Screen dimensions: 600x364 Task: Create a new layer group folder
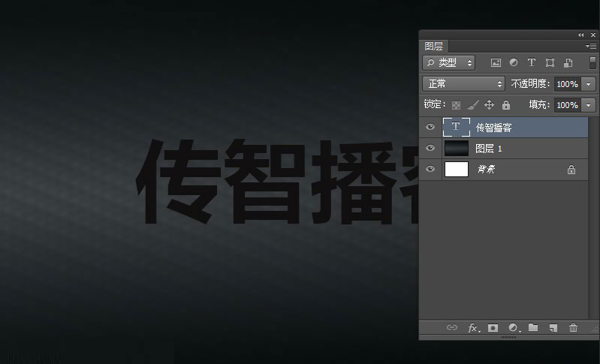pos(533,327)
